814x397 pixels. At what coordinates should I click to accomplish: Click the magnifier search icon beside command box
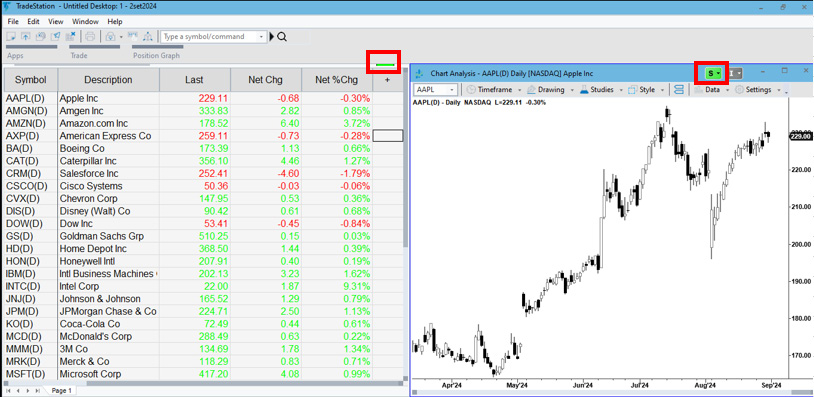[282, 37]
